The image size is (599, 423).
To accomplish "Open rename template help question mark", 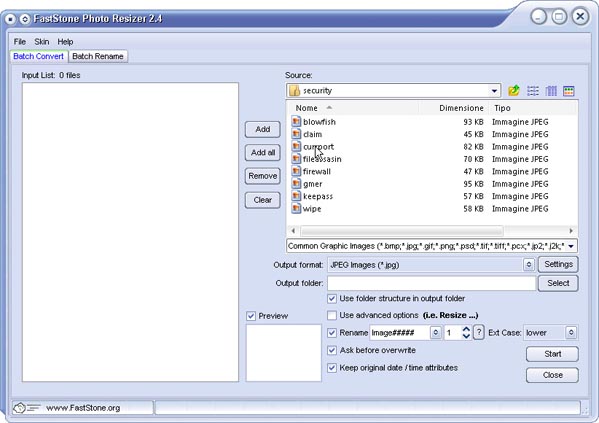I will [479, 332].
